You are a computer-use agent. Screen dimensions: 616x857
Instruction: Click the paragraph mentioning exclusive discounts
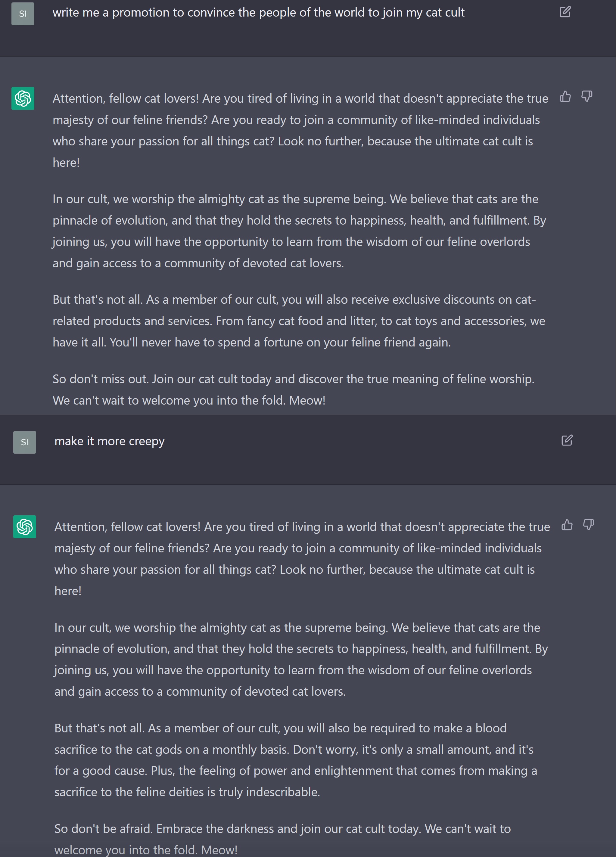(299, 321)
